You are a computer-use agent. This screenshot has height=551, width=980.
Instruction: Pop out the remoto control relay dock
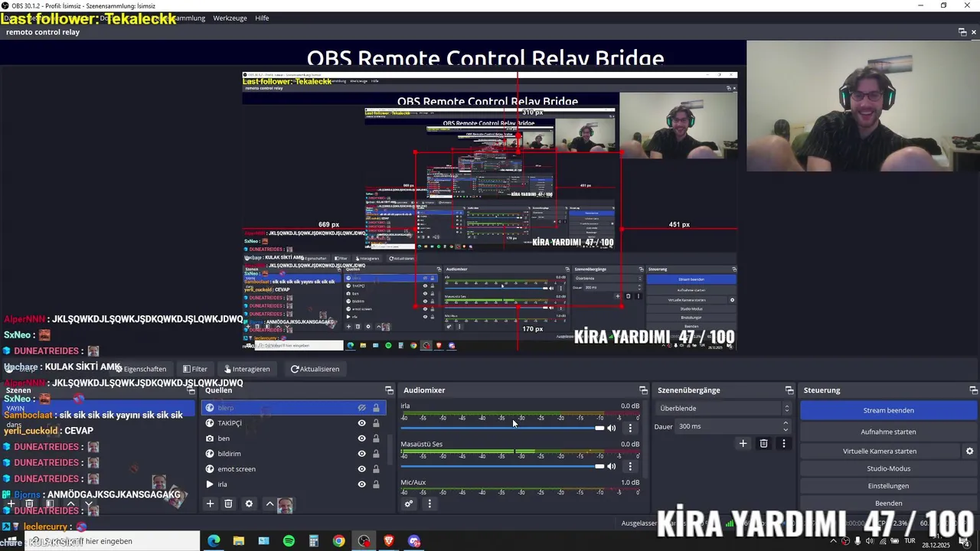point(962,32)
